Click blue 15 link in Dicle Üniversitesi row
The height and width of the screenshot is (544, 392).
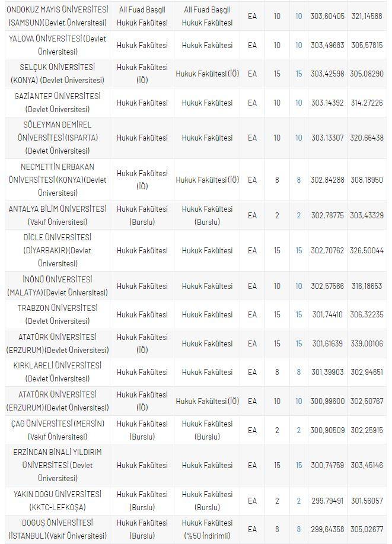tap(299, 250)
